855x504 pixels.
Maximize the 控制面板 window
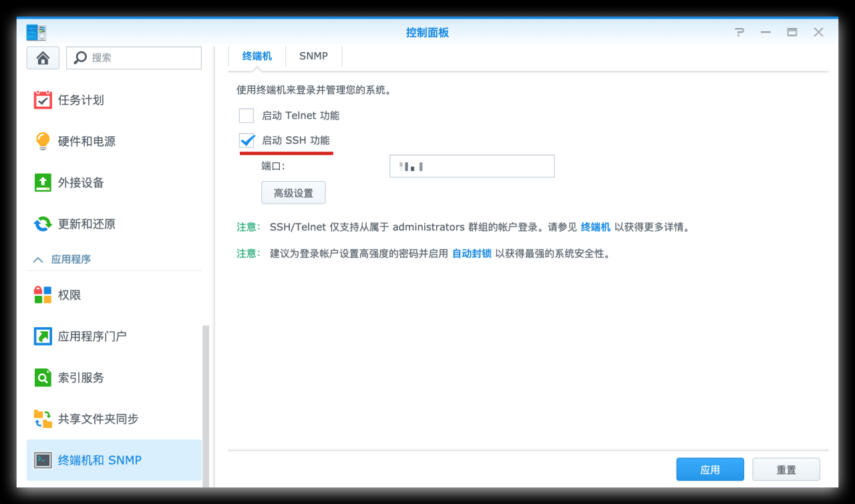coord(792,32)
